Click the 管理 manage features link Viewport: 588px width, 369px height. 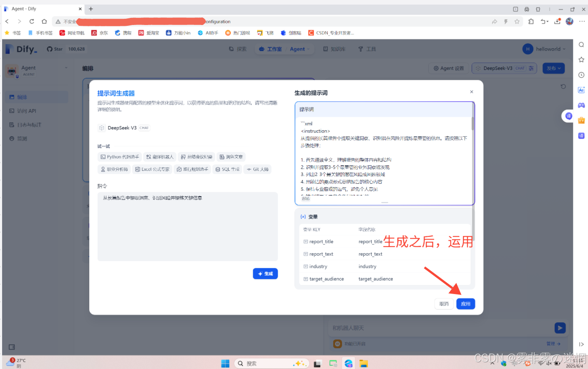pos(553,344)
